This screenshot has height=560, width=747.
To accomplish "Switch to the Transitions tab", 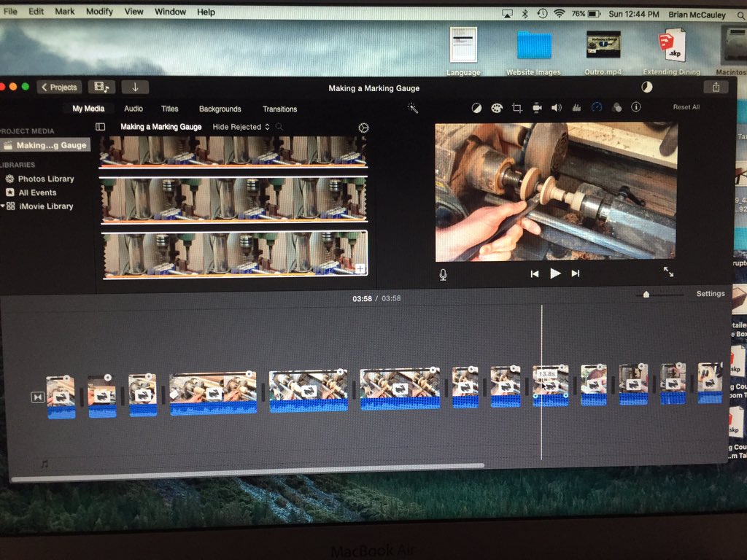I will (279, 109).
